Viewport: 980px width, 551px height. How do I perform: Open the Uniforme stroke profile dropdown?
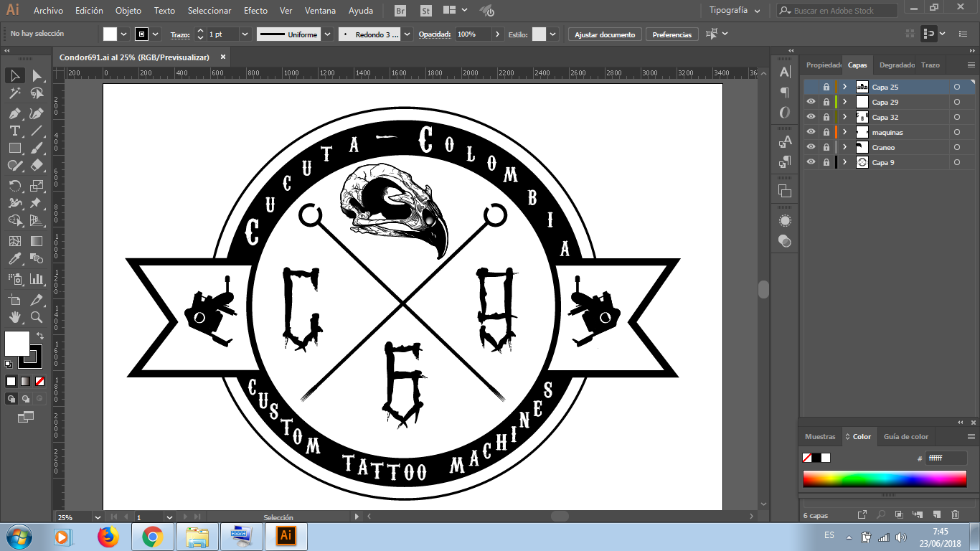coord(328,34)
